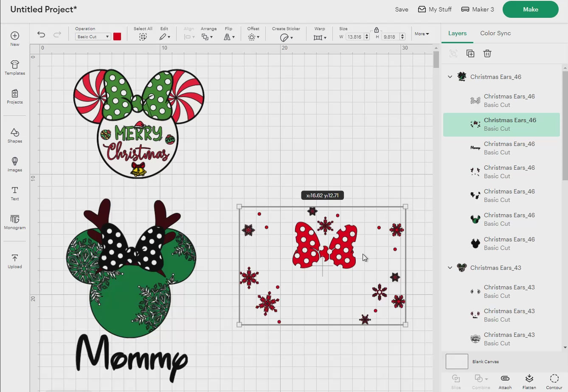Select the Mommy text Christmas Ears_46 layer
568x392 pixels.
[501, 148]
